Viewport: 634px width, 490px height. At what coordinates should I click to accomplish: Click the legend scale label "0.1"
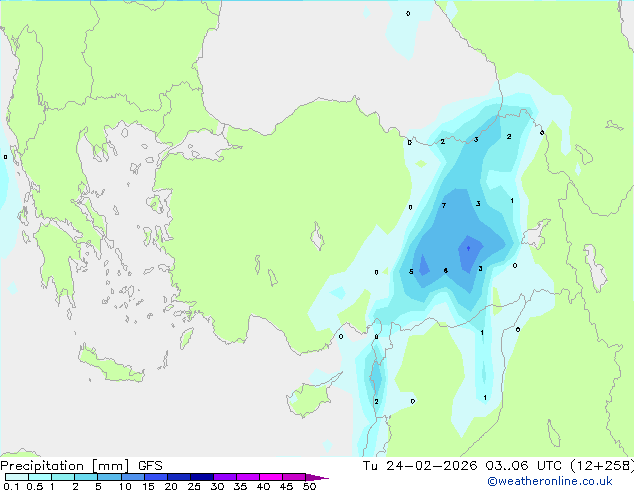[x=11, y=486]
